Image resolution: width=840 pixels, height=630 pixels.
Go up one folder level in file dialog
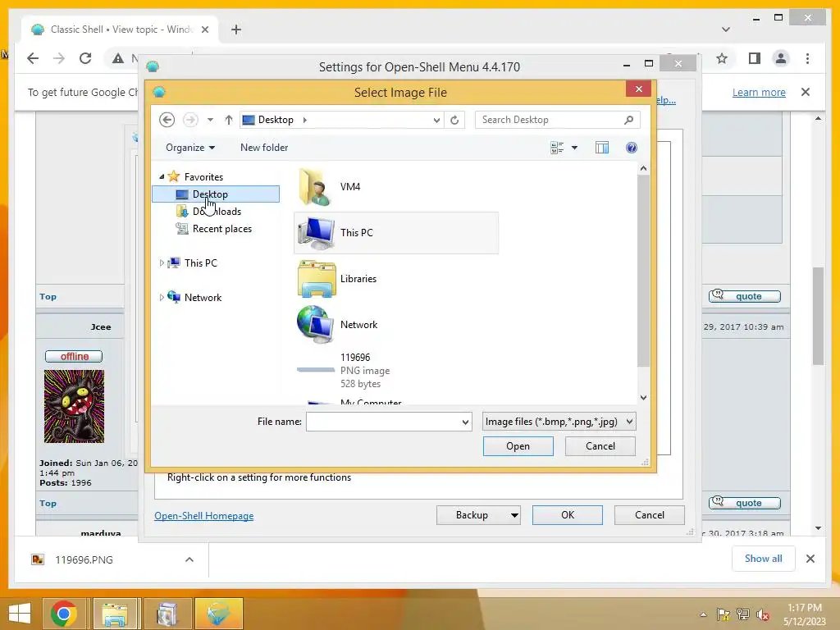(x=229, y=120)
